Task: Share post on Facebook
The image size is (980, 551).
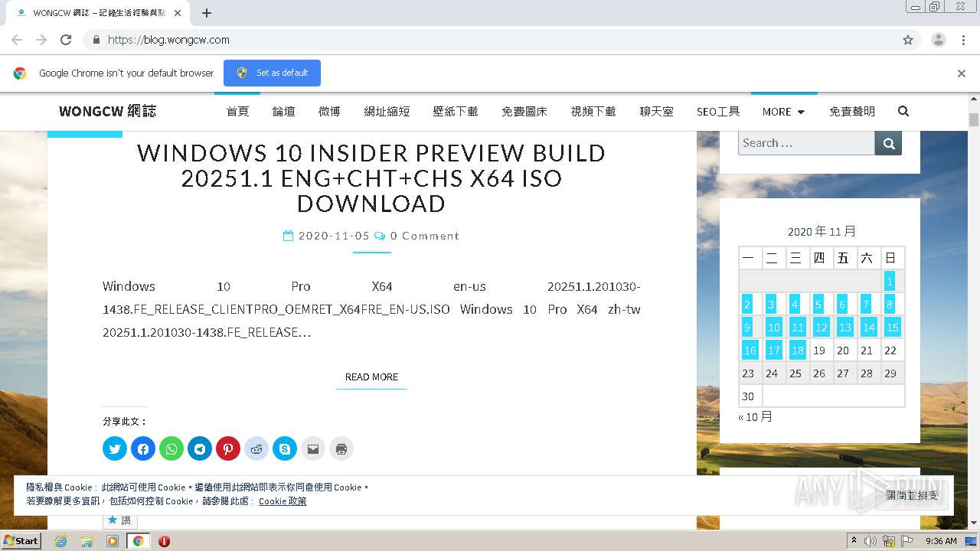Action: tap(143, 448)
